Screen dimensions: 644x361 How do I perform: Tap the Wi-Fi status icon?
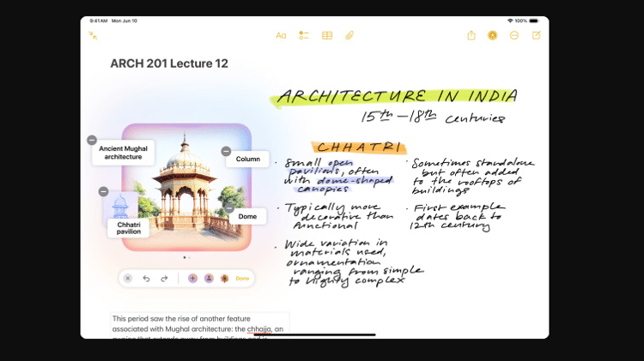pos(510,21)
